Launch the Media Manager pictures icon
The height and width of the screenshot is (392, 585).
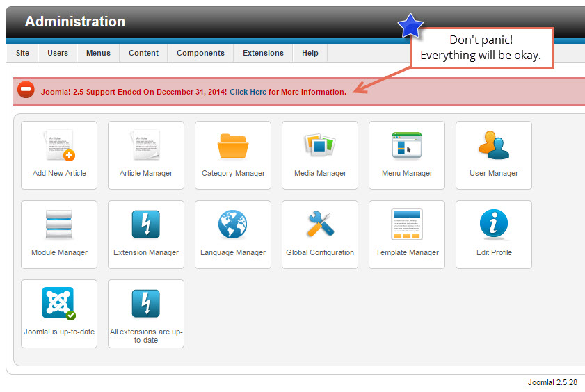[320, 145]
